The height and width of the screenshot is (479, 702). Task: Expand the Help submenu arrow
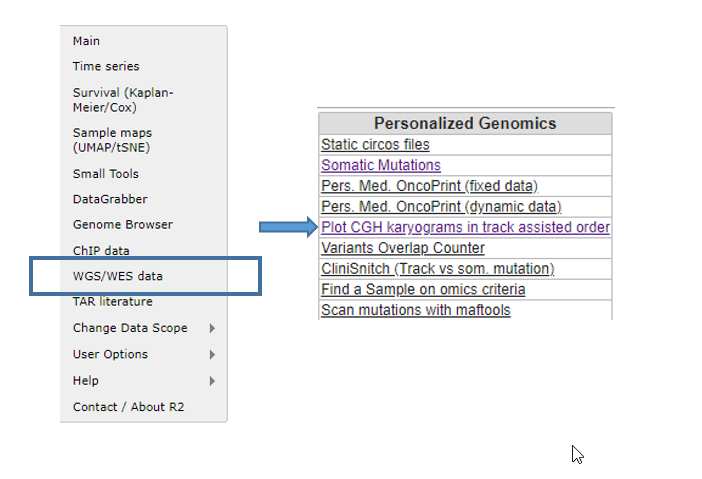click(212, 381)
